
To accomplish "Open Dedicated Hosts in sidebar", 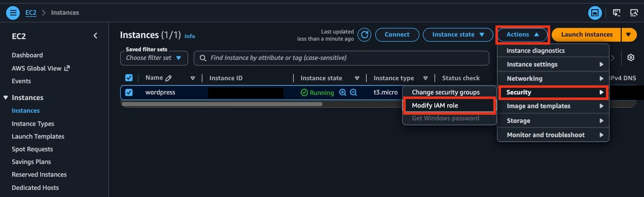I will (35, 187).
